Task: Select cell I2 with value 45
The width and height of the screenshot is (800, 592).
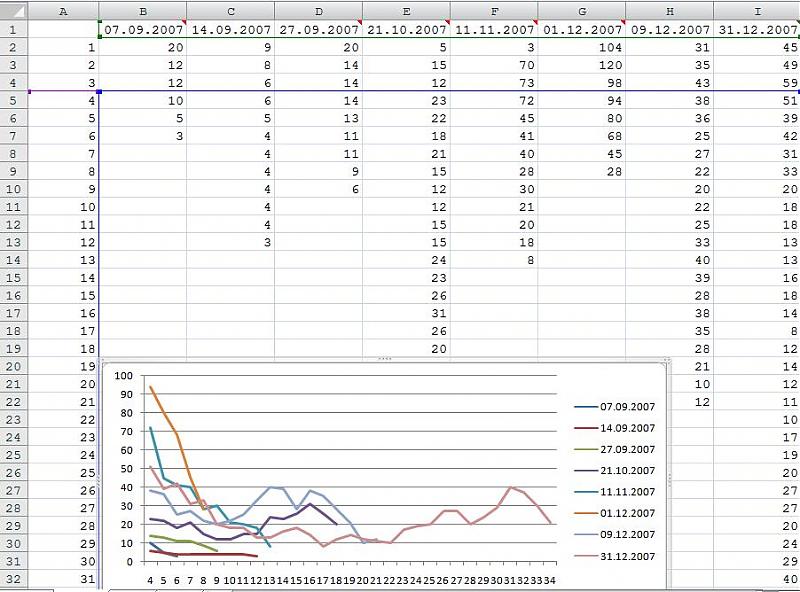Action: (757, 47)
